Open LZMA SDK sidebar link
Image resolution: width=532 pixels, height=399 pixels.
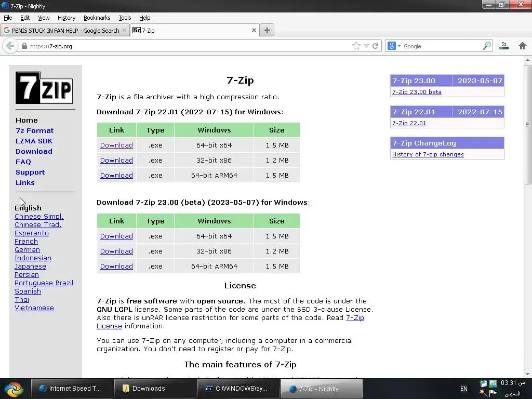[x=34, y=141]
